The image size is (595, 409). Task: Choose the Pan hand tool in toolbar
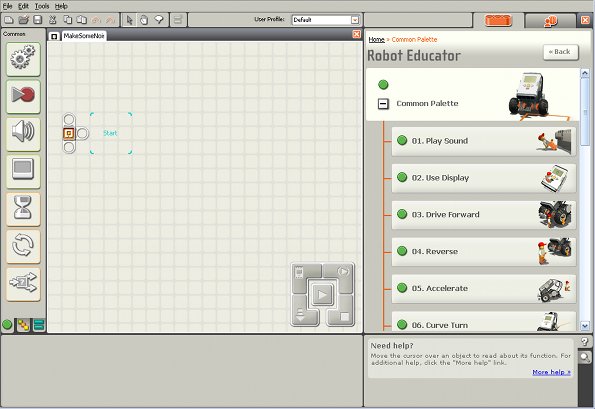pos(144,20)
